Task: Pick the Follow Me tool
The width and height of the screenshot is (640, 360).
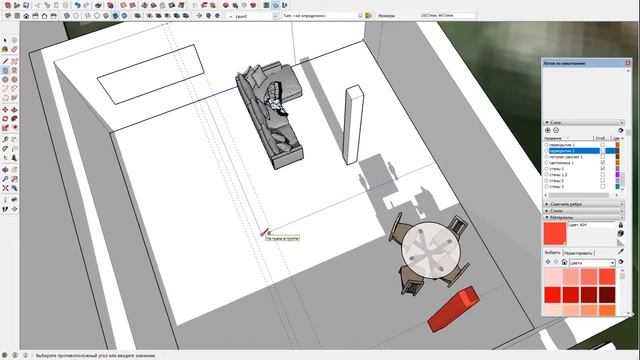Action: coord(14,119)
